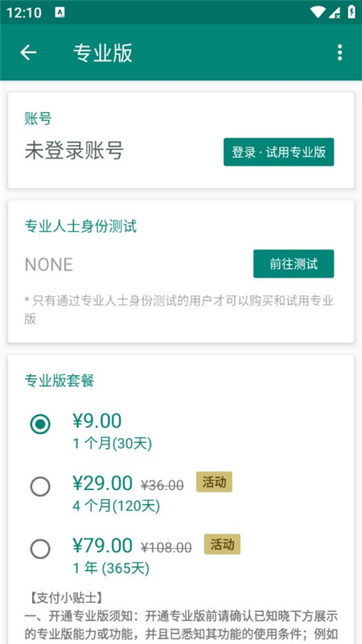The height and width of the screenshot is (644, 362).
Task: Tap the cellular signal icon
Action: coord(335,12)
